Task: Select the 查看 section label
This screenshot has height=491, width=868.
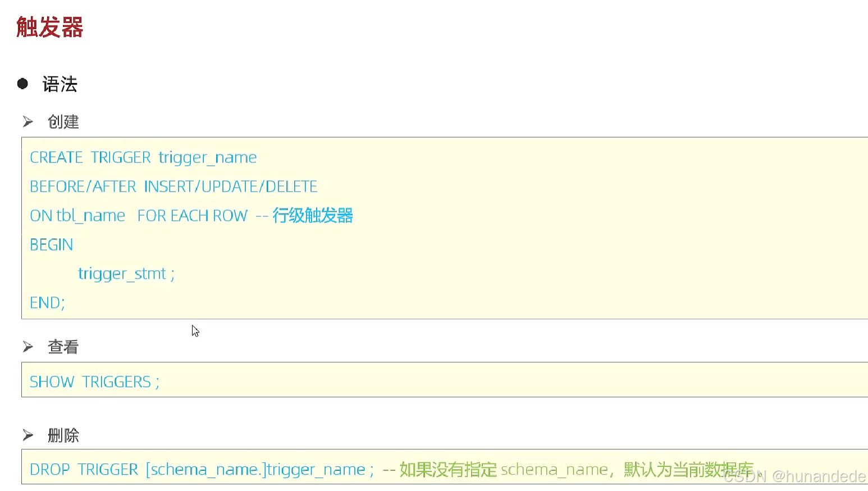Action: (63, 347)
